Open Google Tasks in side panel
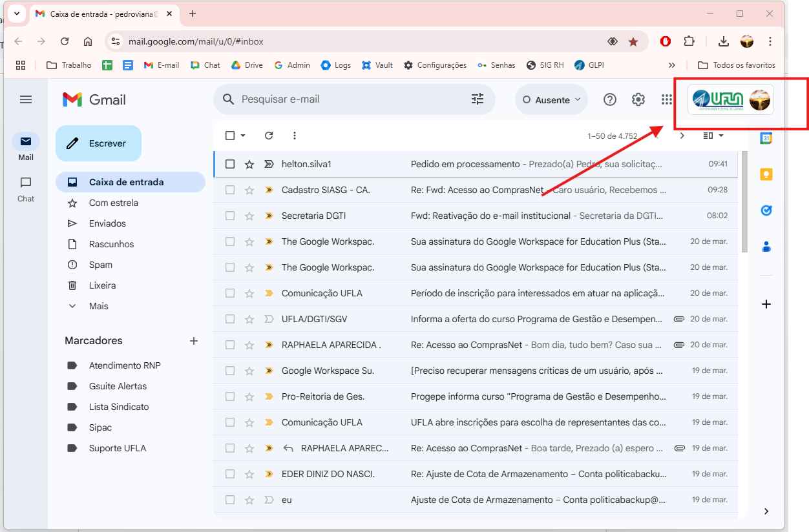Screen dimensions: 809x532 click(x=766, y=210)
